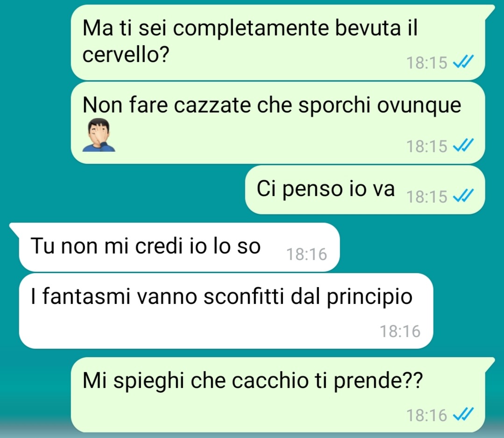
Task: Tap 18:16 timestamp in the 'I fantasmi' bubble
Action: 400,331
